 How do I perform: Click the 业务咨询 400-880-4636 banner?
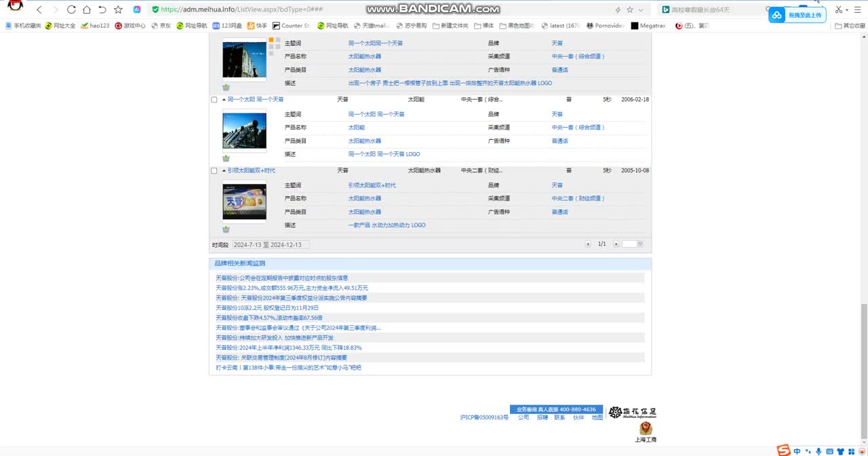coord(556,410)
